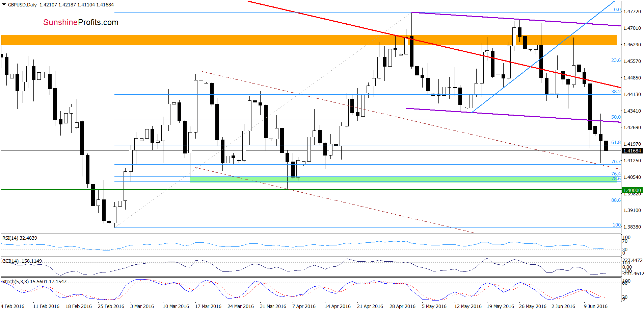Click the 23.6 Fibonacci level label
644x311 pixels.
616,60
